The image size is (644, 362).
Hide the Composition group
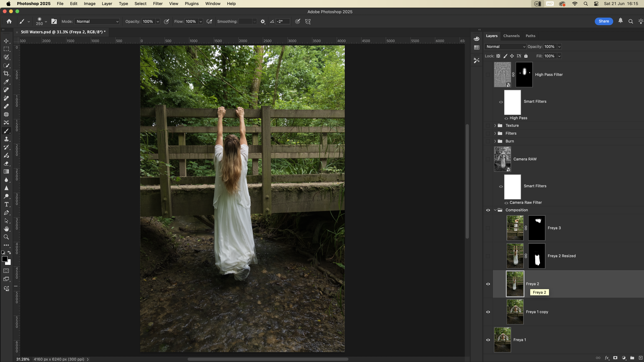[x=488, y=210]
